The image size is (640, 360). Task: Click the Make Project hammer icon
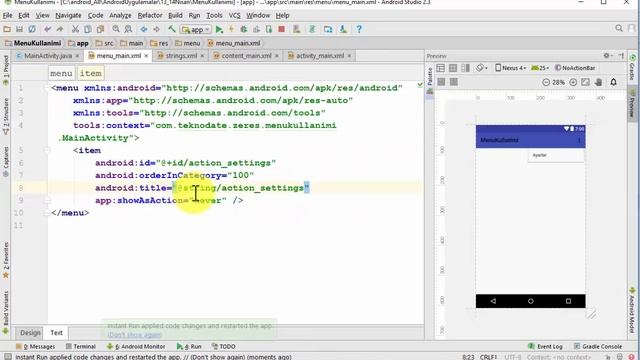(x=172, y=29)
